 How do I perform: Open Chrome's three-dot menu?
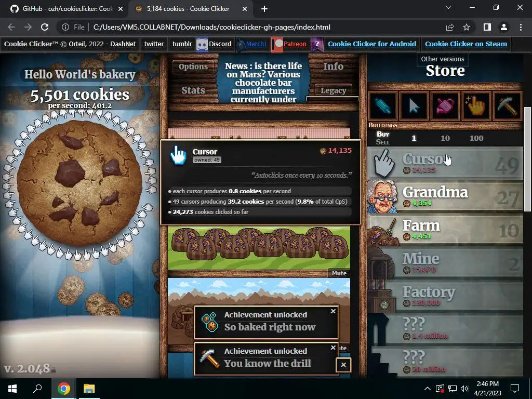pos(521,27)
